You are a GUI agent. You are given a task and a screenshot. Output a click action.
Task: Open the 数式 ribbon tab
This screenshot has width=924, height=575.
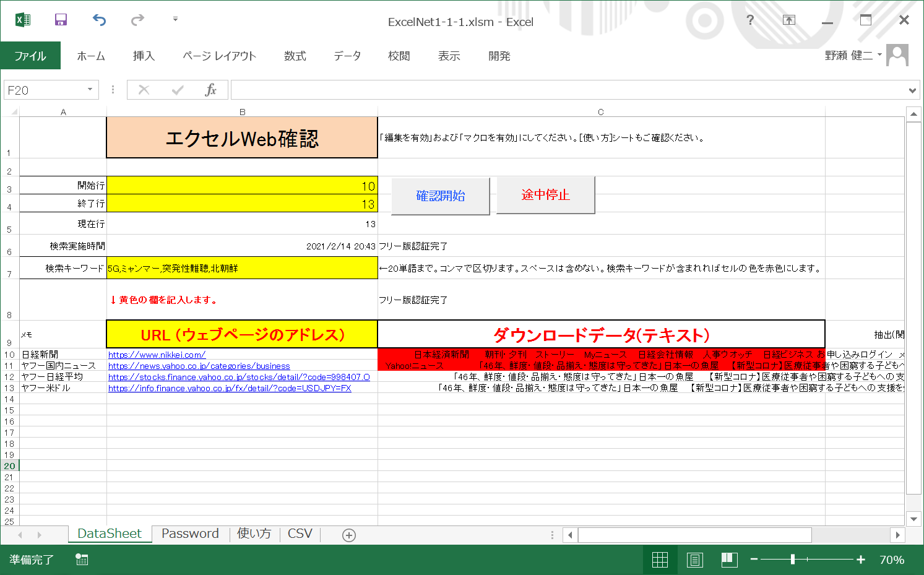pyautogui.click(x=295, y=56)
